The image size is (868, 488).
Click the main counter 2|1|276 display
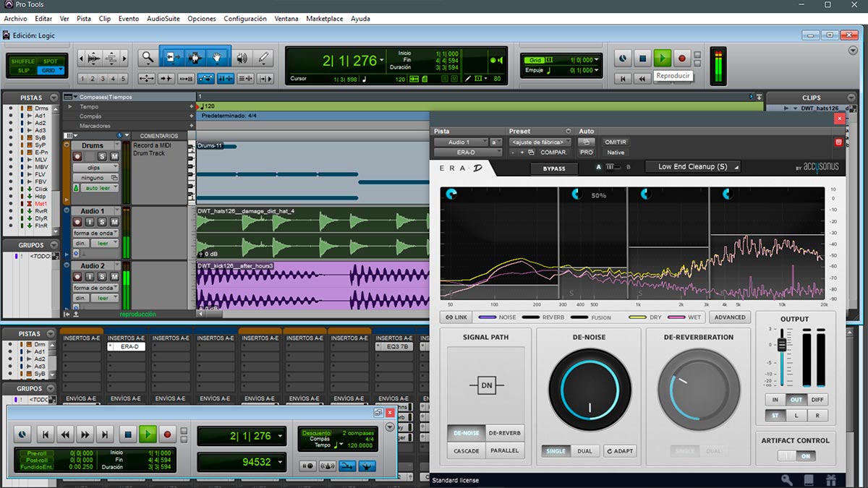349,61
